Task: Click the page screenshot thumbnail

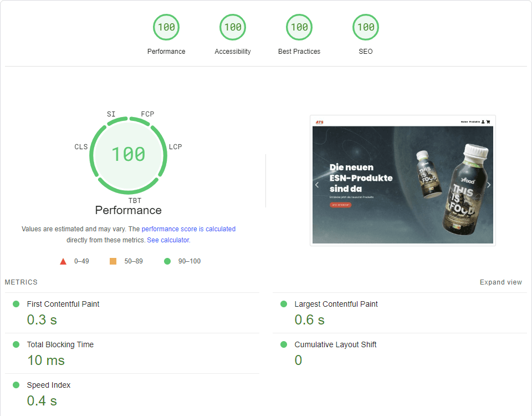Action: (x=403, y=180)
